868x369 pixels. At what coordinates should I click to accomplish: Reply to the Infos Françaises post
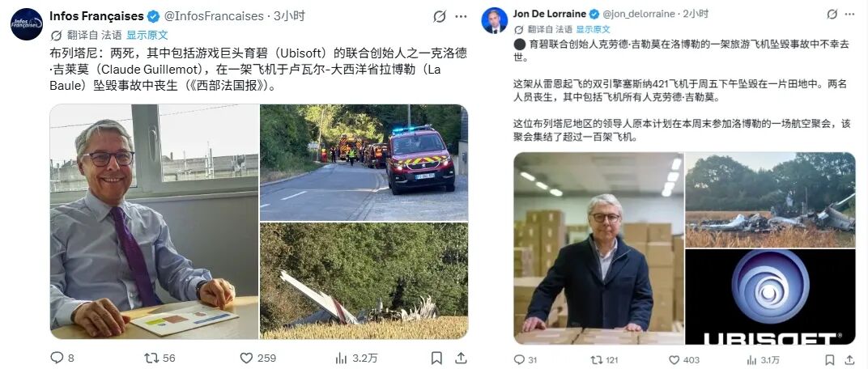(57, 358)
